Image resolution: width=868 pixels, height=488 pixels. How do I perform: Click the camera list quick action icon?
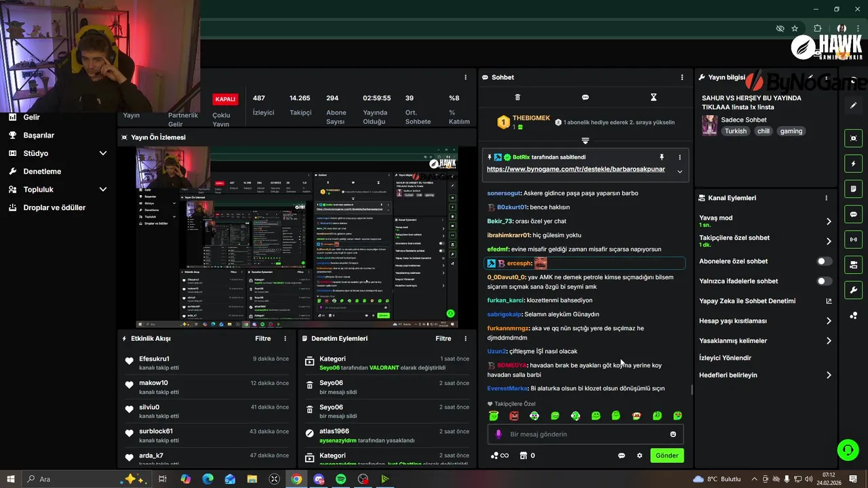[854, 264]
